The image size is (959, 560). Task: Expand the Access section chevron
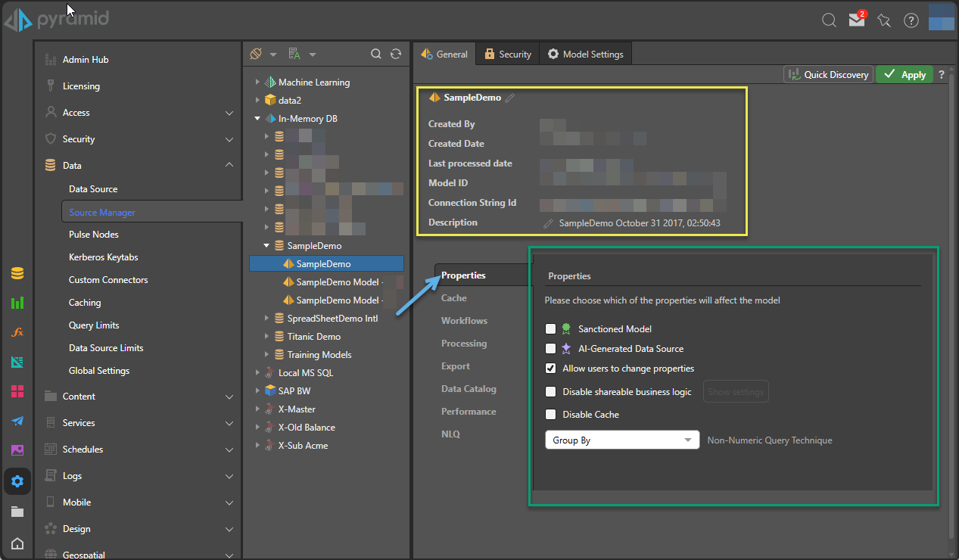[x=229, y=113]
